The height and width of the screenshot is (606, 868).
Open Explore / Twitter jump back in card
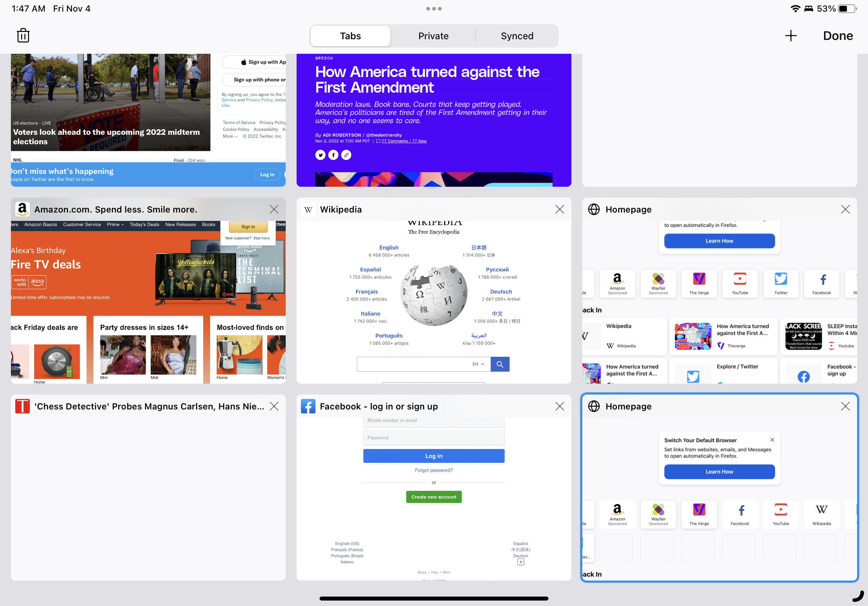(723, 371)
